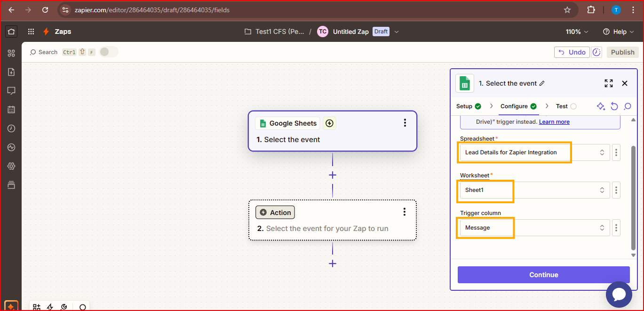The width and height of the screenshot is (644, 311).
Task: Add a step between trigger and action
Action: coord(333,175)
